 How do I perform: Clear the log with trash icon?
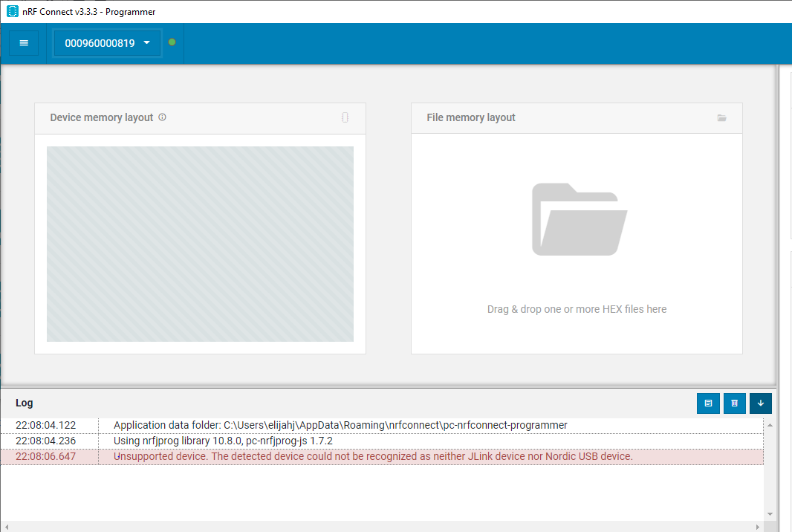click(734, 403)
